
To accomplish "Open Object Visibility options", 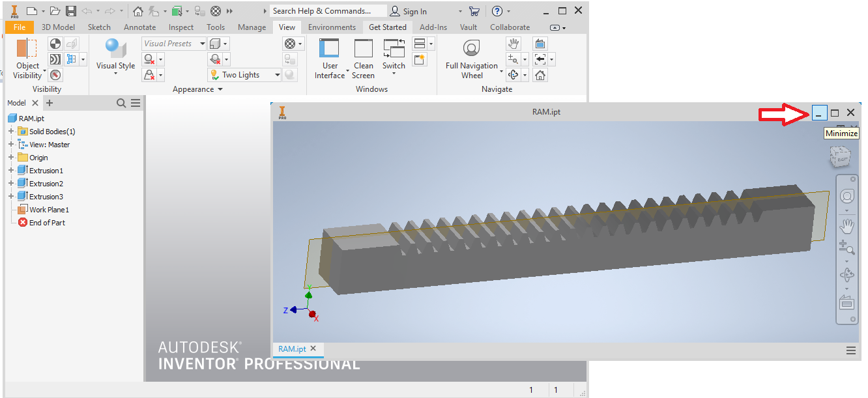I will (x=27, y=59).
